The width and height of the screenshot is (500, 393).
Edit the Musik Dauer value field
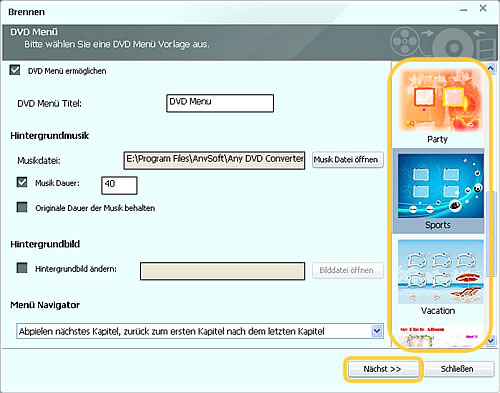[119, 185]
